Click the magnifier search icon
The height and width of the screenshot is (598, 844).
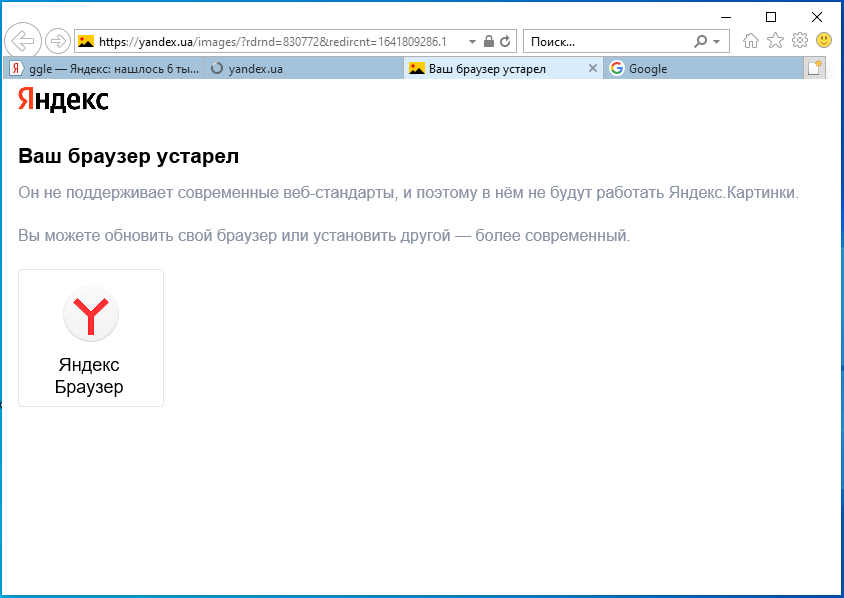click(x=700, y=41)
